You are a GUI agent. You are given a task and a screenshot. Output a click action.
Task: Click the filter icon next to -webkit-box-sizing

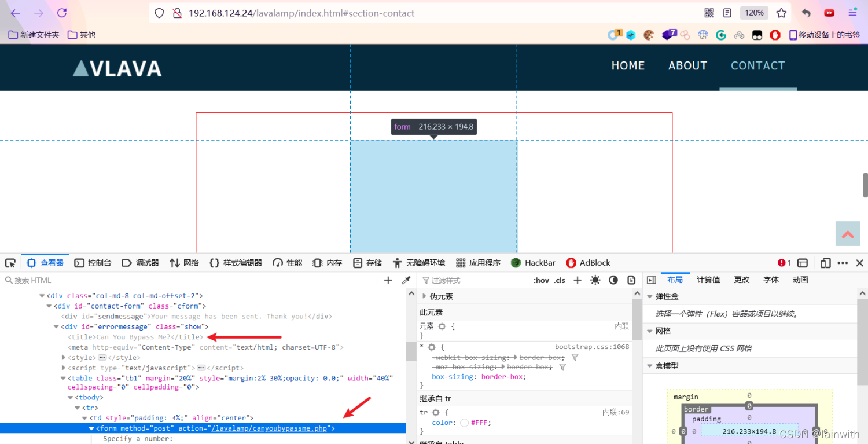(575, 357)
